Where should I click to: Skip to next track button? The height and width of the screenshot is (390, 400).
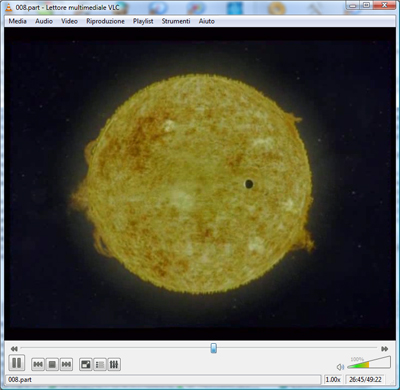[66, 364]
